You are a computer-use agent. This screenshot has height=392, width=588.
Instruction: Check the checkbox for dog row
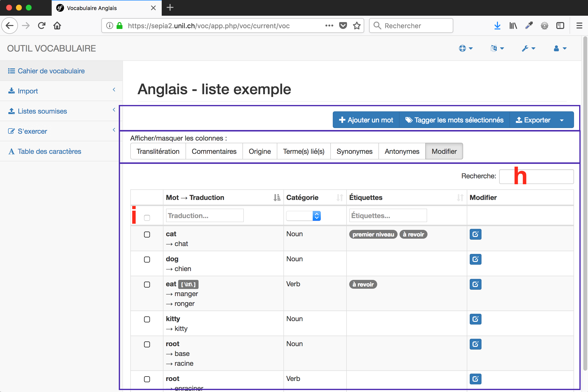point(147,260)
